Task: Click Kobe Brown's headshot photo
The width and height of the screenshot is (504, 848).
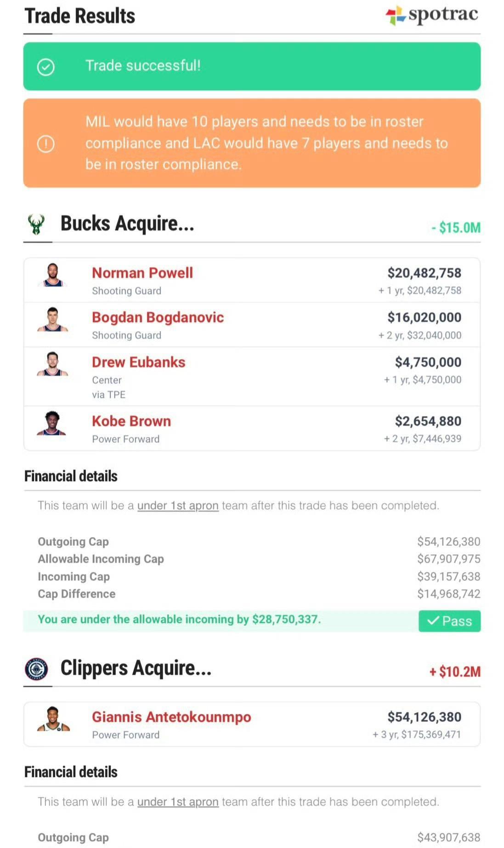Action: pos(52,423)
